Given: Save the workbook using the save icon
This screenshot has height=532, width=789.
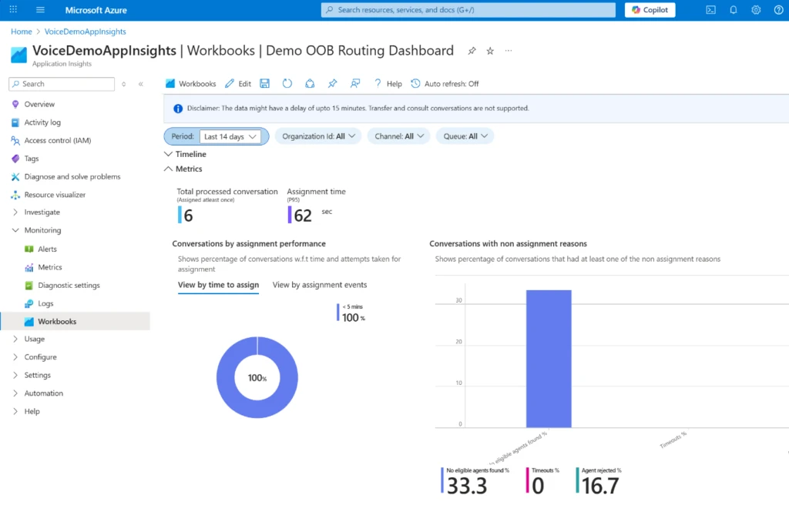Looking at the screenshot, I should click(x=264, y=83).
